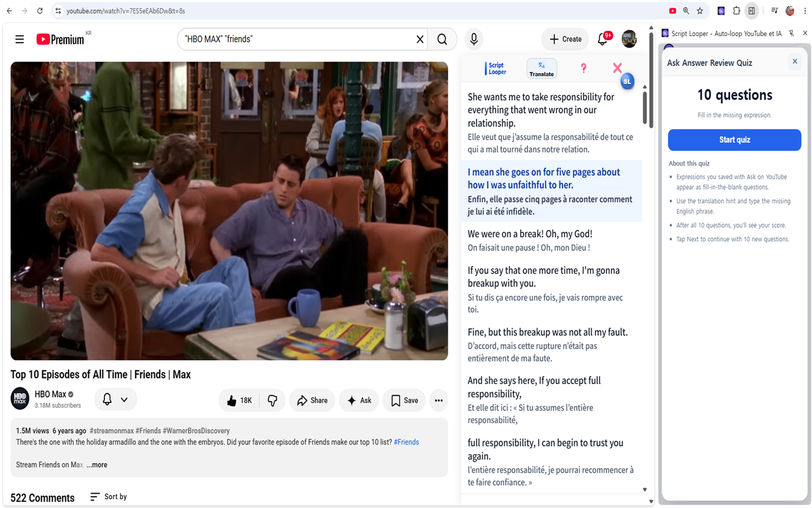
Task: Clear the search box with the X
Action: point(419,39)
